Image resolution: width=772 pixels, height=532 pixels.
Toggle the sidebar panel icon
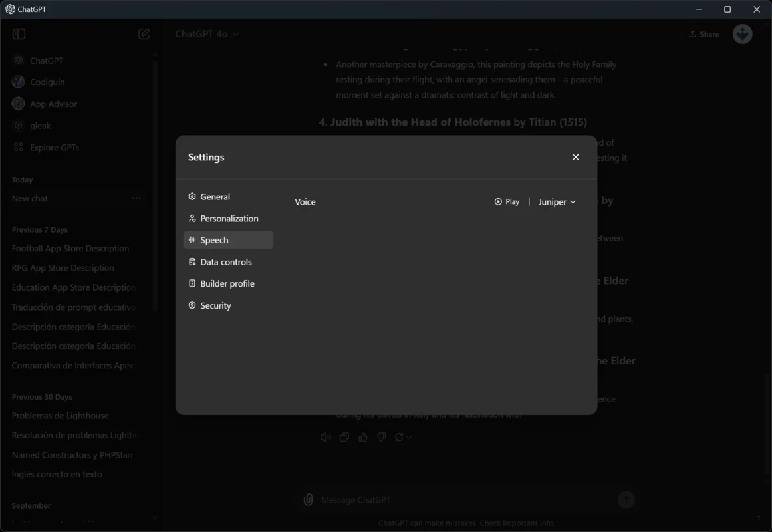tap(19, 34)
